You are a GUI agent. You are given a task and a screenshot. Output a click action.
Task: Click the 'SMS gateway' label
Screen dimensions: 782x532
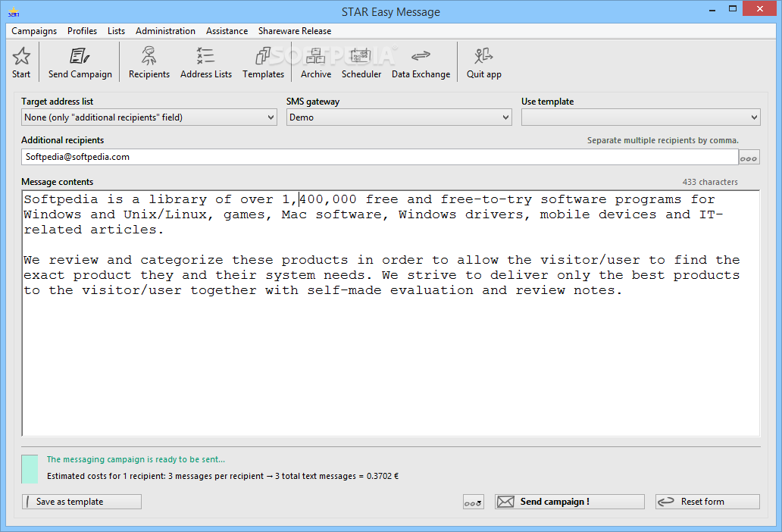[x=313, y=102]
